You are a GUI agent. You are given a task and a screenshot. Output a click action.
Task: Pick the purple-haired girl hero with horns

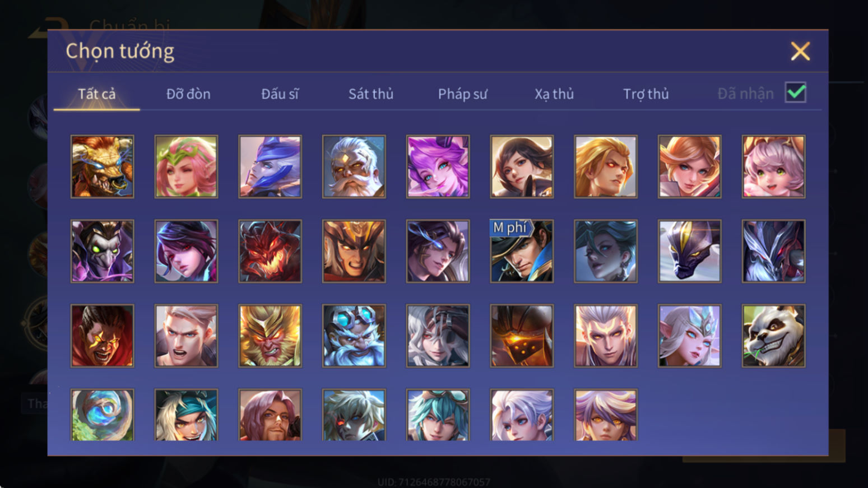click(x=438, y=166)
